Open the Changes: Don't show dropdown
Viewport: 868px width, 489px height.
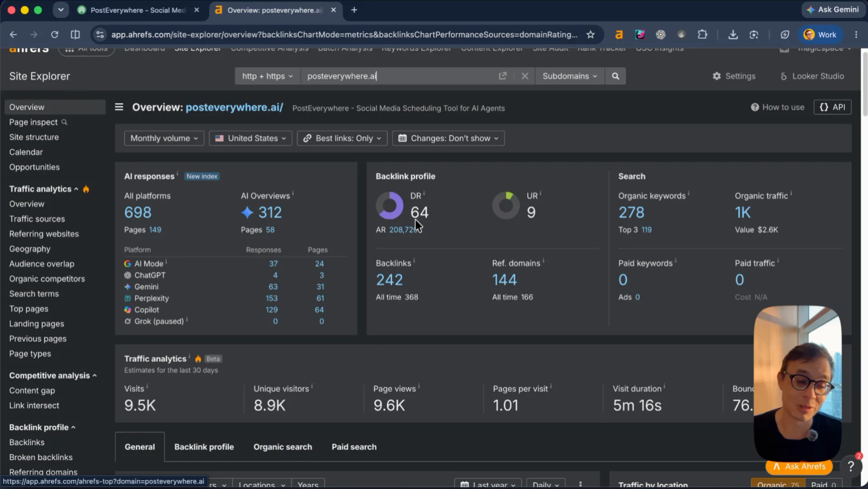pos(448,138)
